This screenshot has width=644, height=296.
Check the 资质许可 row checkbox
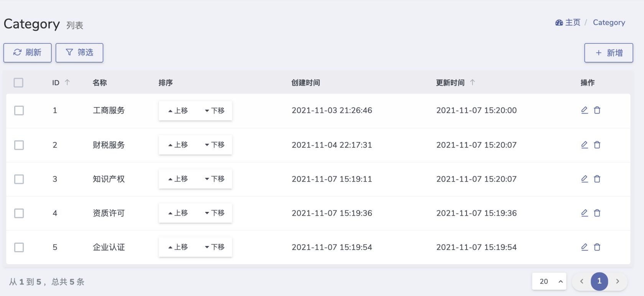[19, 213]
